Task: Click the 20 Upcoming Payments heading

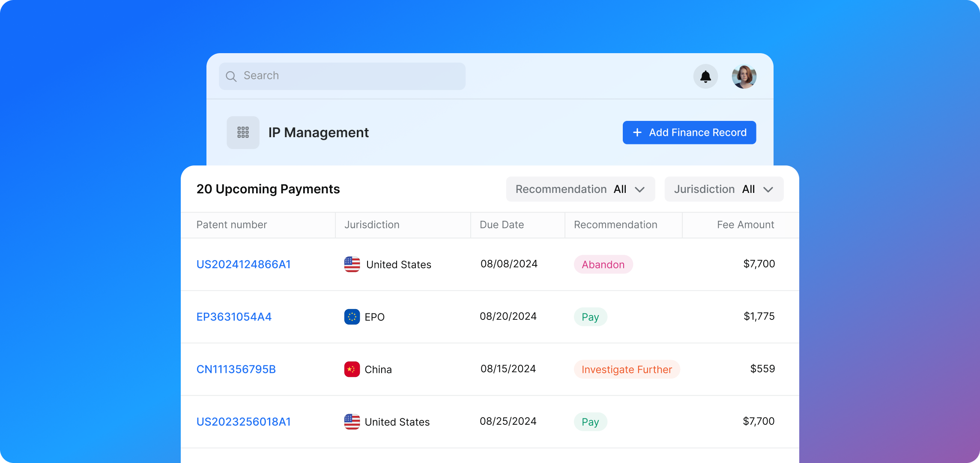Action: click(x=268, y=189)
